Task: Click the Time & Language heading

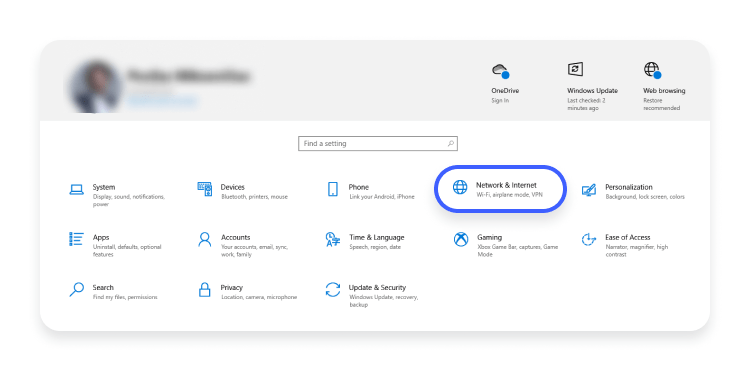Action: [x=377, y=237]
